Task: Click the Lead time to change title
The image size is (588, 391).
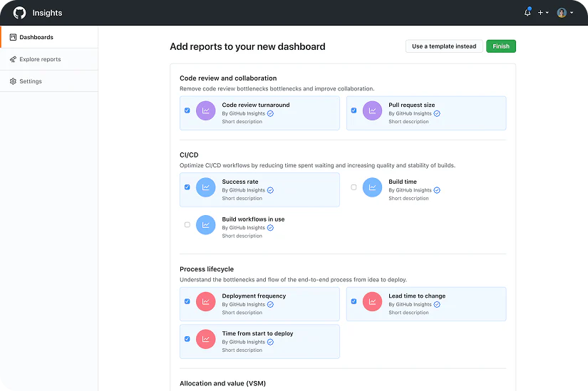Action: tap(417, 296)
